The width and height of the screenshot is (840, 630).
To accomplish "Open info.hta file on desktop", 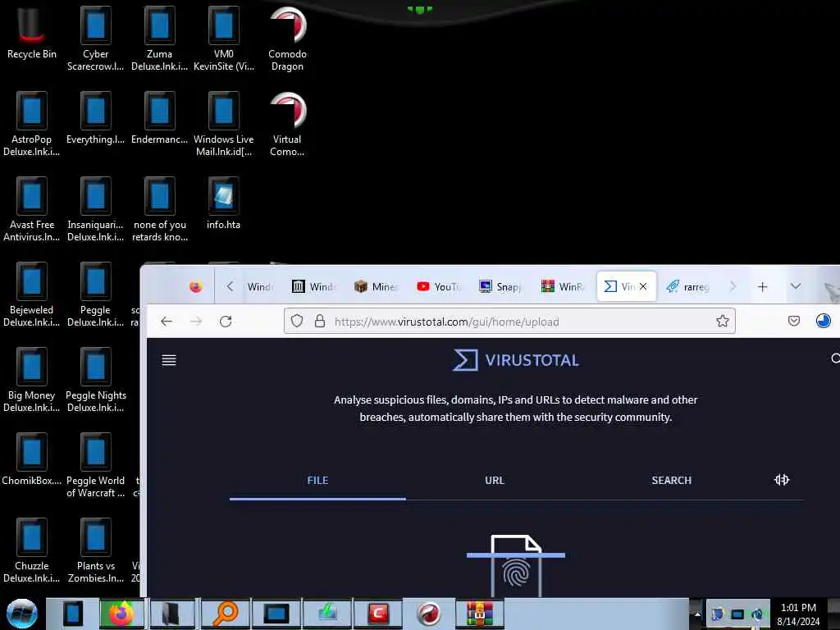I will tap(223, 203).
